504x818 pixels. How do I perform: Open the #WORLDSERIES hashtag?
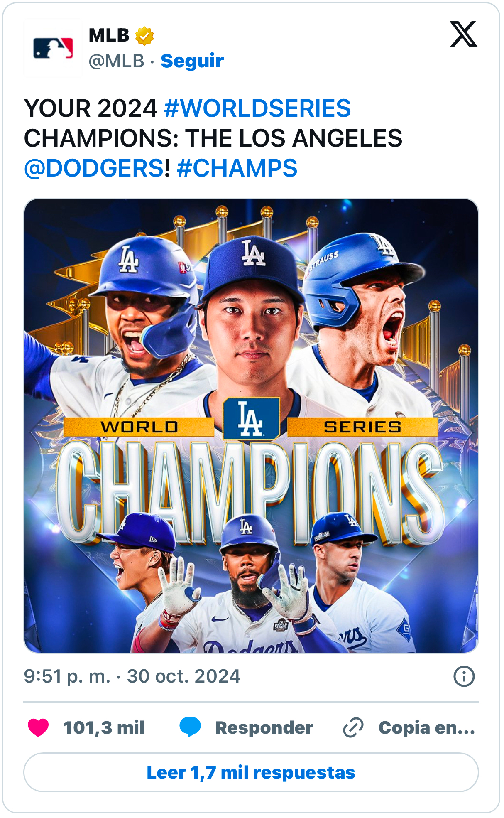click(x=257, y=108)
